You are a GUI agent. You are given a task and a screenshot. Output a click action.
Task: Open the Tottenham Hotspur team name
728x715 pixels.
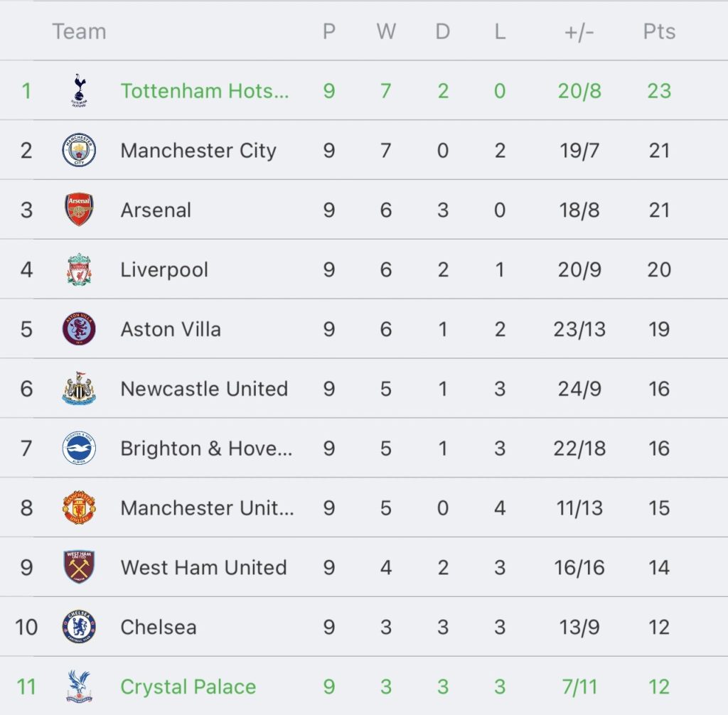(205, 91)
